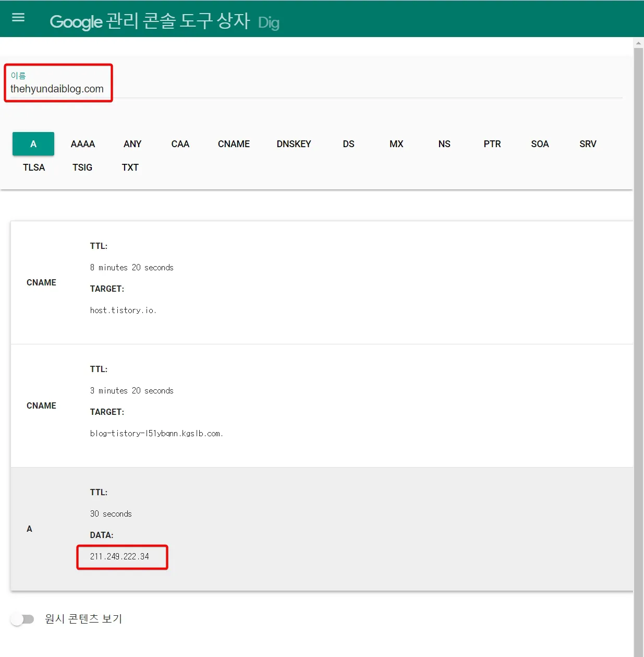The height and width of the screenshot is (657, 644).
Task: Click the A record row label
Action: click(x=29, y=529)
